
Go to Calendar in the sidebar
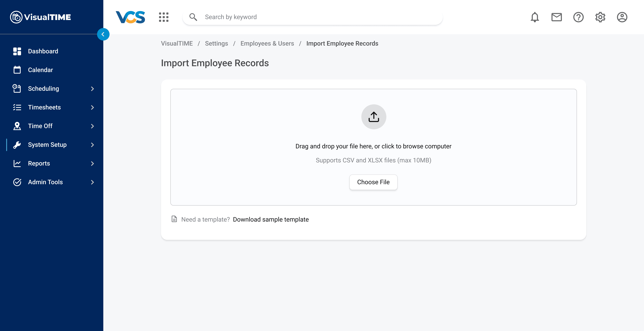[41, 70]
